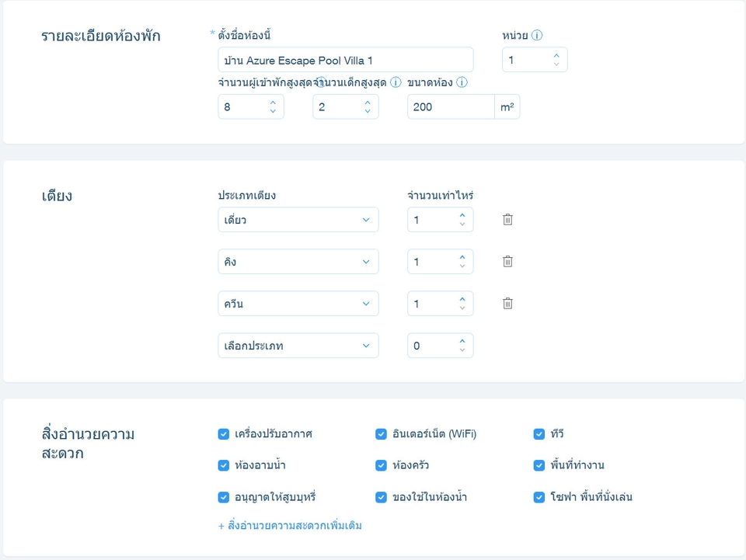This screenshot has width=746, height=560.
Task: Open info icon beside ขนาดห้อง
Action: tap(462, 82)
